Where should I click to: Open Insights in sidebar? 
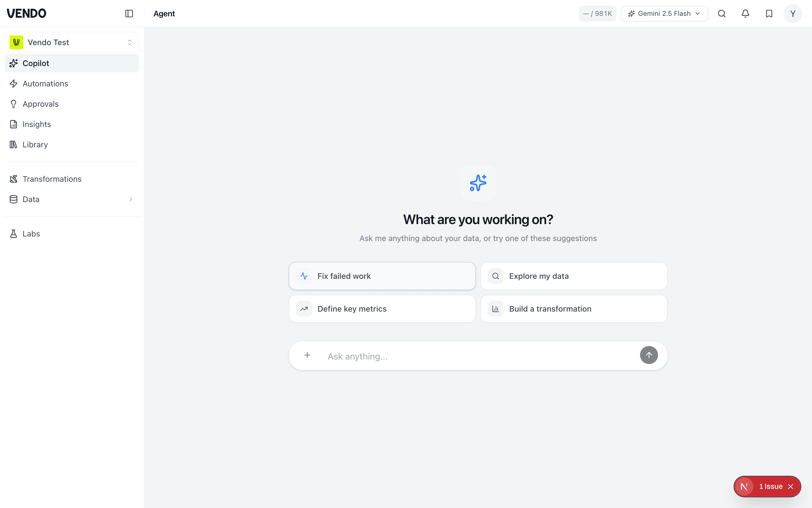point(72,124)
